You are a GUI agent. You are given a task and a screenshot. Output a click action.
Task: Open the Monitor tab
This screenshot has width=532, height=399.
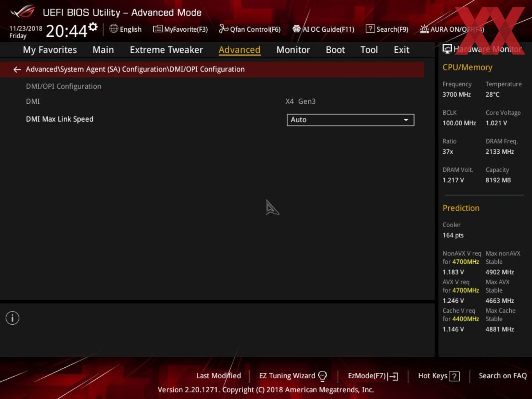tap(293, 50)
